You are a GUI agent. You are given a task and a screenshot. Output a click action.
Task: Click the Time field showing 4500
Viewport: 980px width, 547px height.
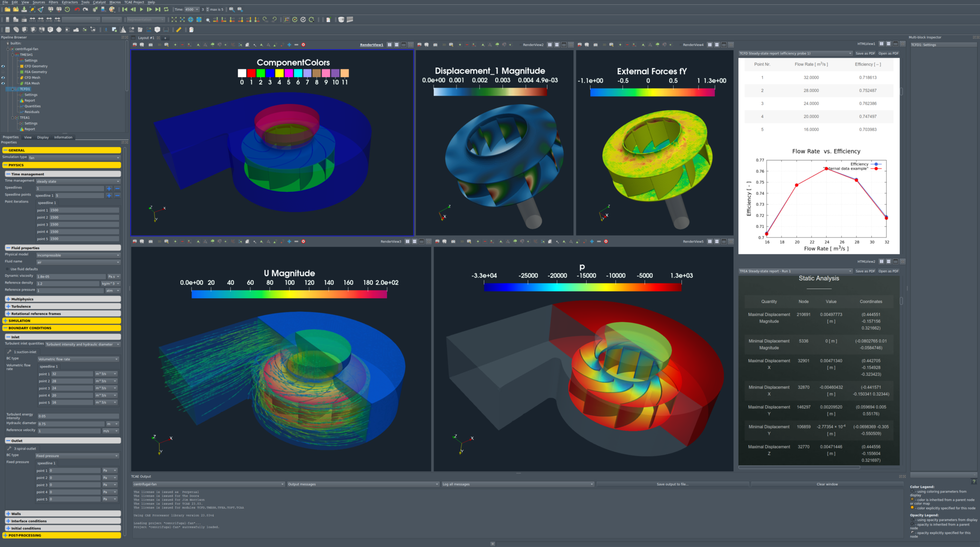click(190, 9)
